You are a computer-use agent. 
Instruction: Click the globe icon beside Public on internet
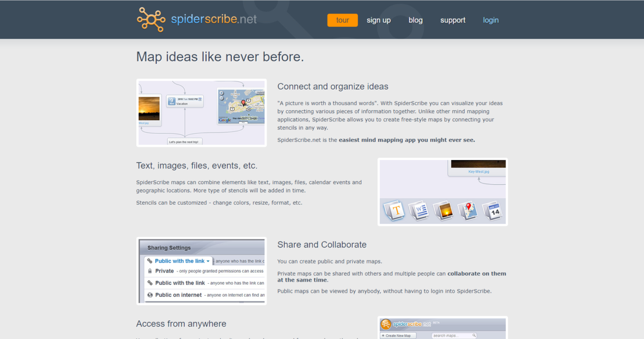(150, 295)
